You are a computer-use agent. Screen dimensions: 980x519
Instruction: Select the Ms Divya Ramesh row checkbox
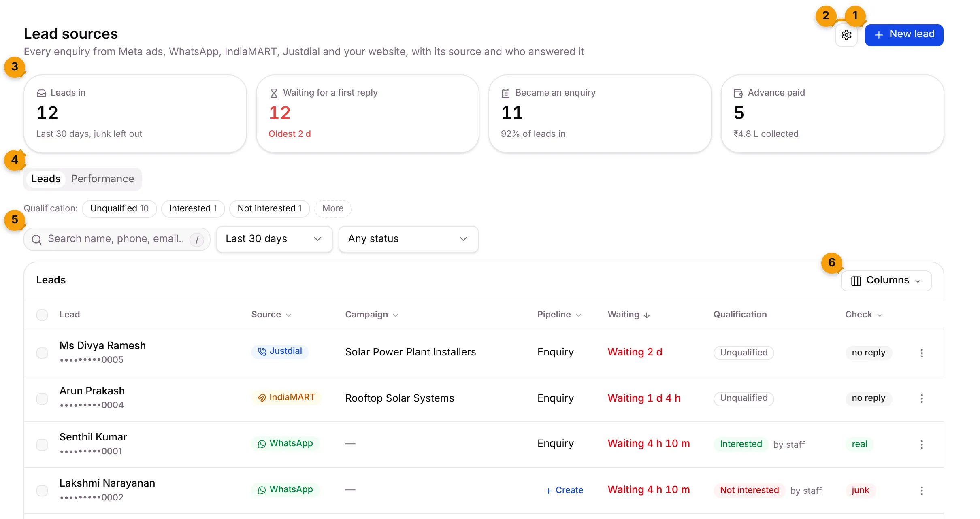coord(42,353)
